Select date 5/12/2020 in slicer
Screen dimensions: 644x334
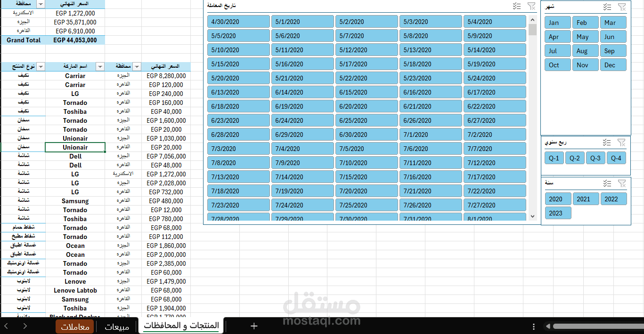coord(367,50)
